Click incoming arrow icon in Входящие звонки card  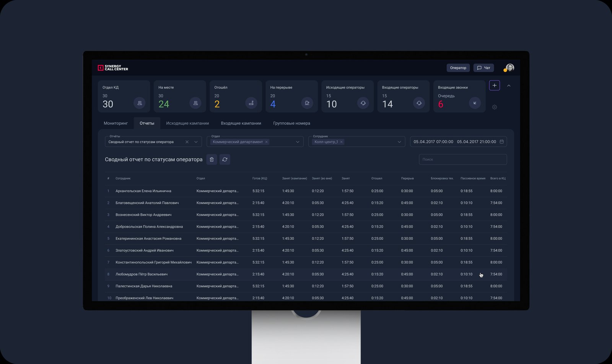pos(475,103)
